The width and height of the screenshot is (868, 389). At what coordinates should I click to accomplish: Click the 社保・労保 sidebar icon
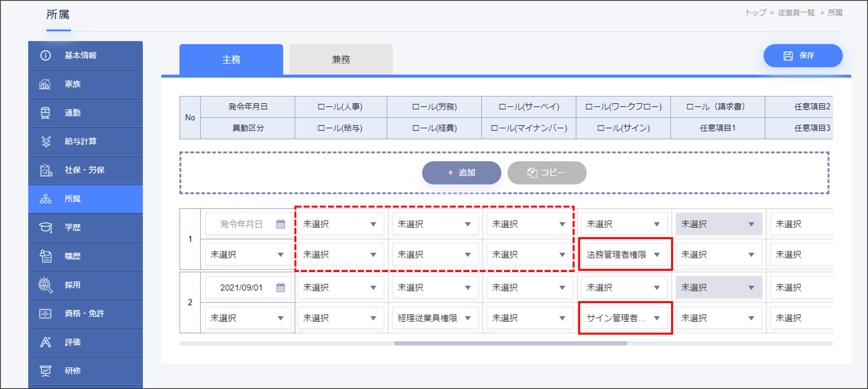46,170
